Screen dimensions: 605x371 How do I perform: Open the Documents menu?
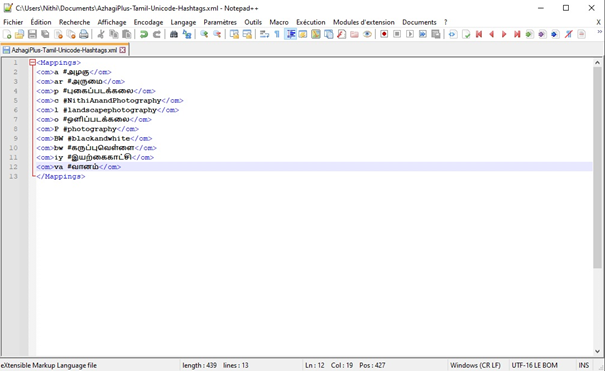419,22
